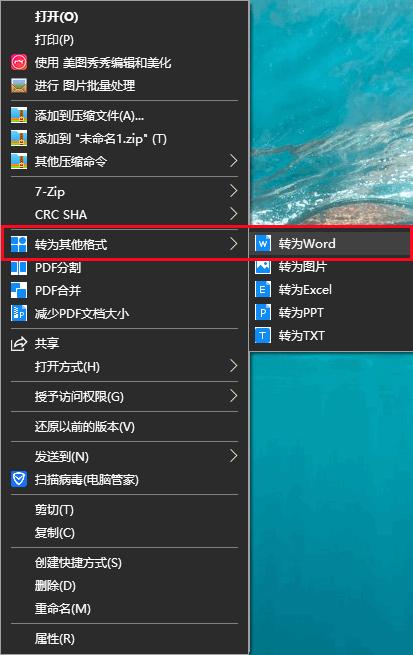The image size is (413, 655).
Task: Expand the 7-Zip submenu arrow
Action: click(x=233, y=191)
